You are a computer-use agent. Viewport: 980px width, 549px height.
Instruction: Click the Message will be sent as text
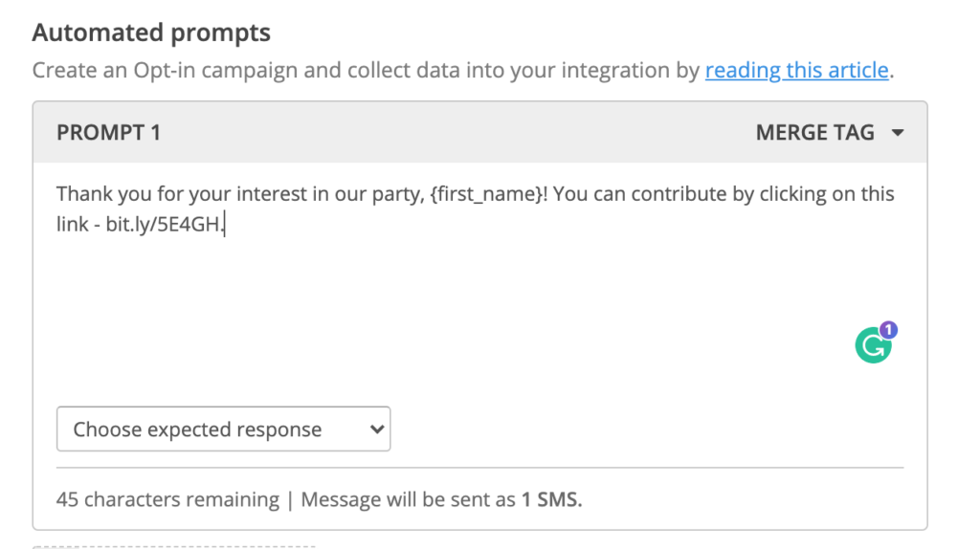[408, 499]
